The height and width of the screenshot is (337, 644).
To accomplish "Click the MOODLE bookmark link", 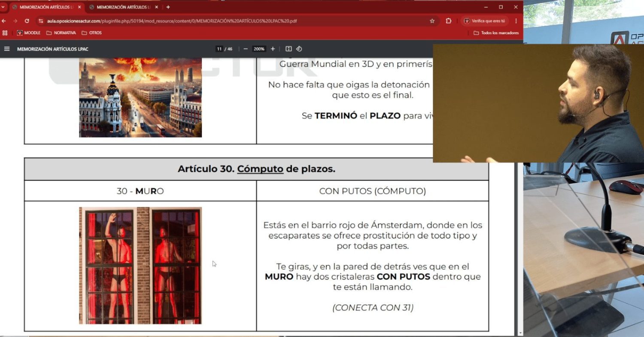I will tap(28, 33).
